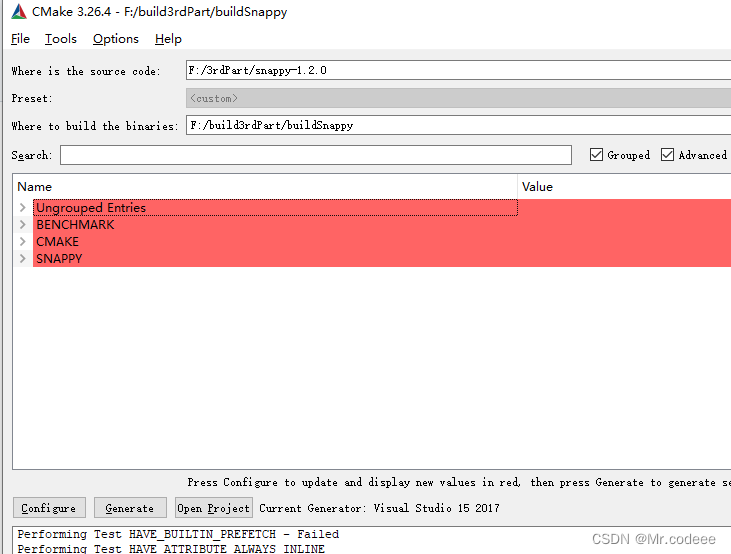Click the source code path field

(458, 70)
